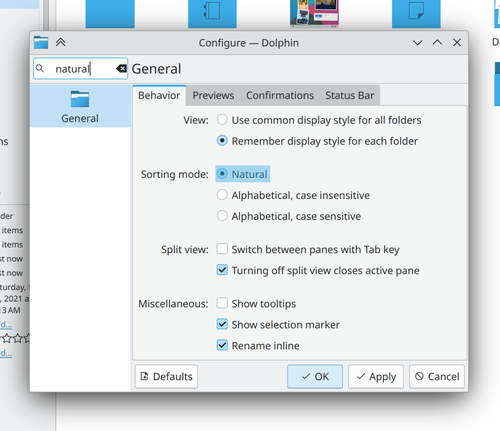Click the Apply button
500x431 pixels.
click(376, 376)
